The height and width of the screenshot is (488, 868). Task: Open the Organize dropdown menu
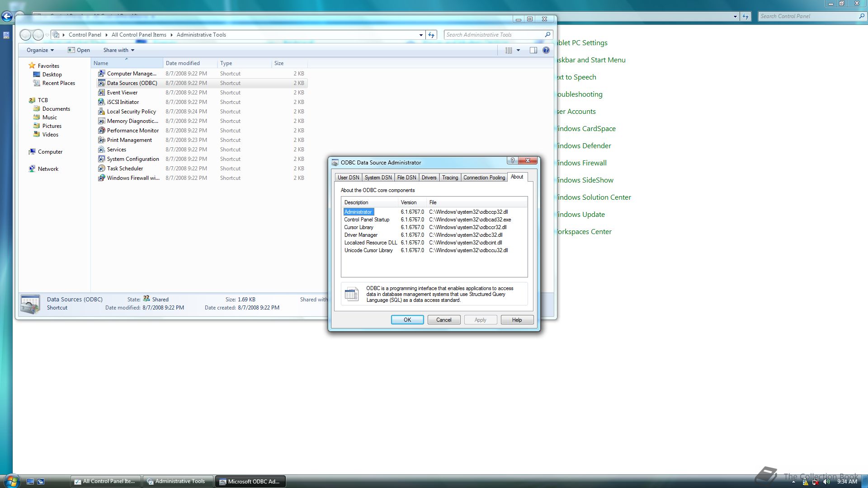coord(40,50)
